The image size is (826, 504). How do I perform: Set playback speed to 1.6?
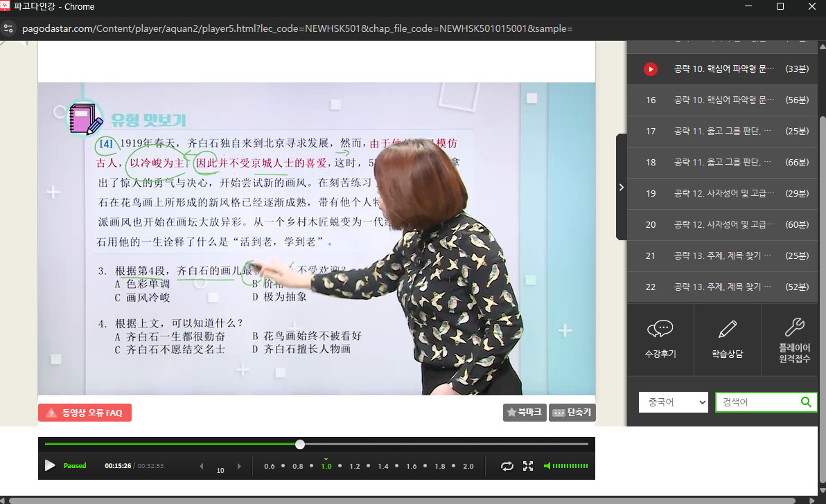point(412,466)
